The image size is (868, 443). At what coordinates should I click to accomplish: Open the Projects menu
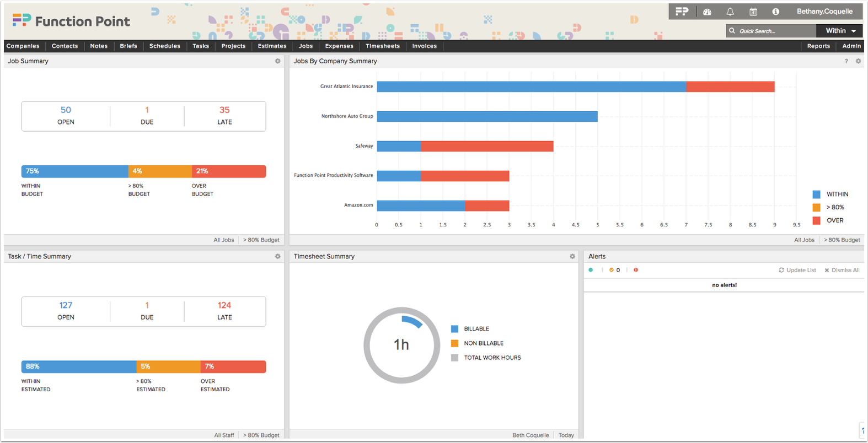[x=233, y=46]
